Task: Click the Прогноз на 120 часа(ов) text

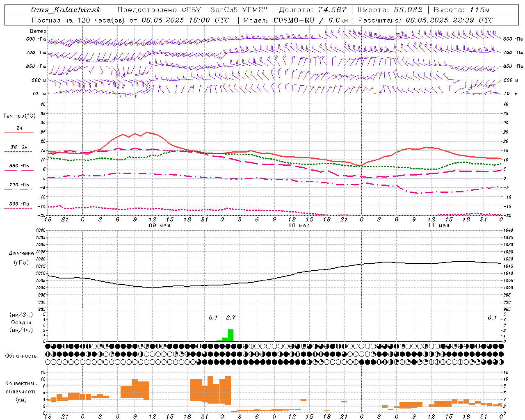Action: click(x=79, y=20)
